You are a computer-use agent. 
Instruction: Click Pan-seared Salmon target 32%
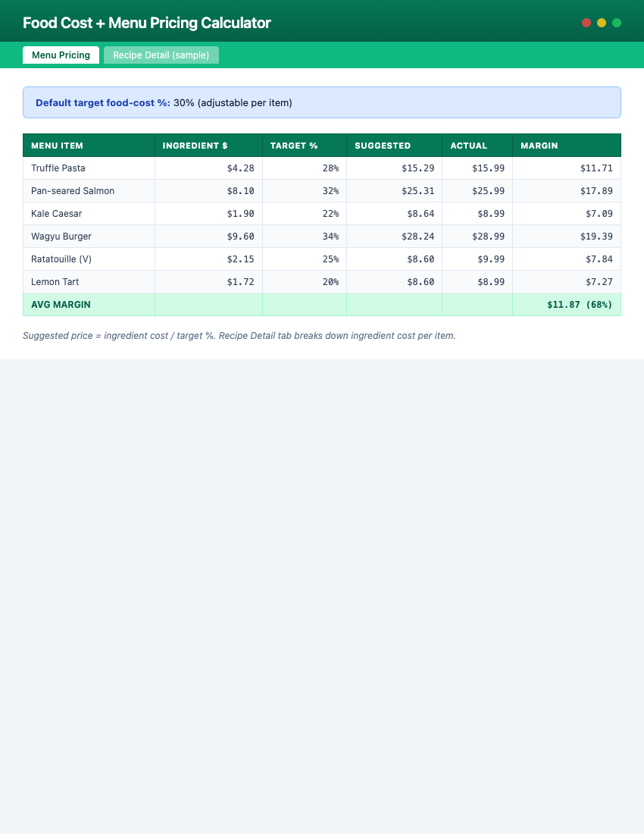[330, 191]
